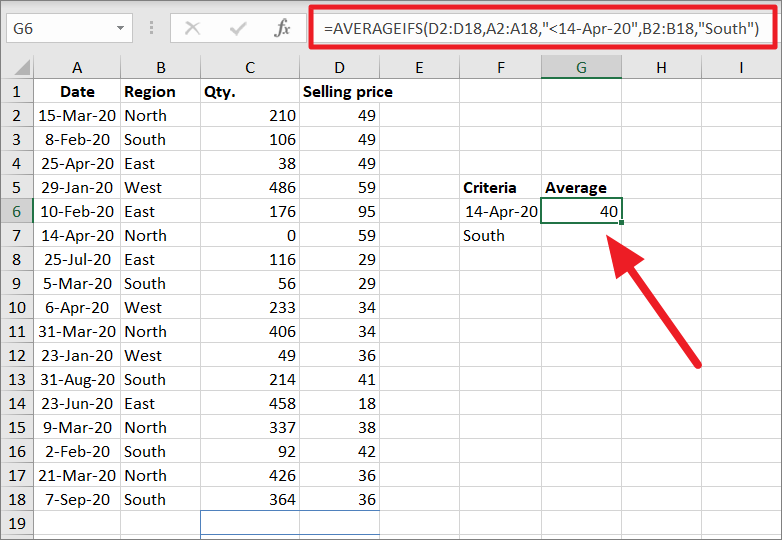Click cell containing 8-Feb-20
The width and height of the screenshot is (782, 540).
[x=77, y=140]
